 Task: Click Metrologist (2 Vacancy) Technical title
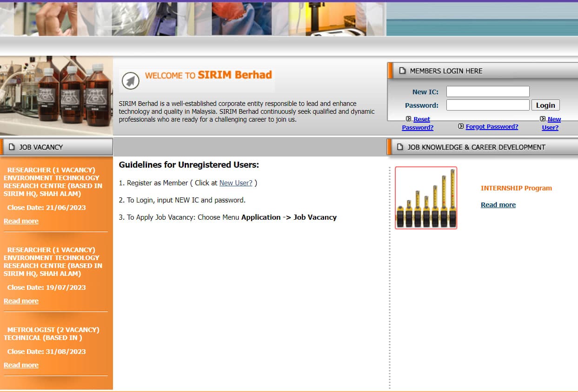[52, 333]
